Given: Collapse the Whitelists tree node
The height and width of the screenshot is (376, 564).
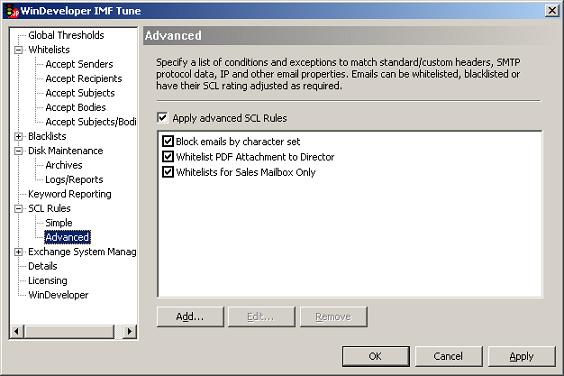Looking at the screenshot, I should tap(18, 50).
